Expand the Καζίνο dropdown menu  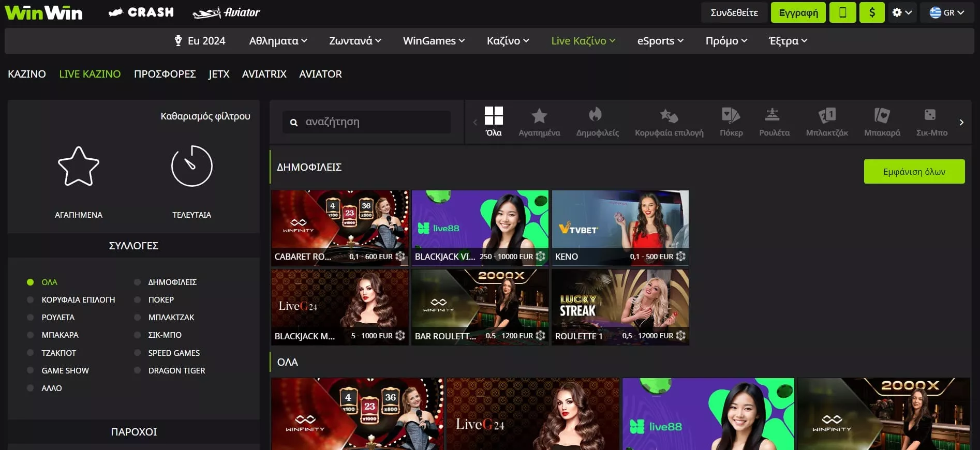508,41
